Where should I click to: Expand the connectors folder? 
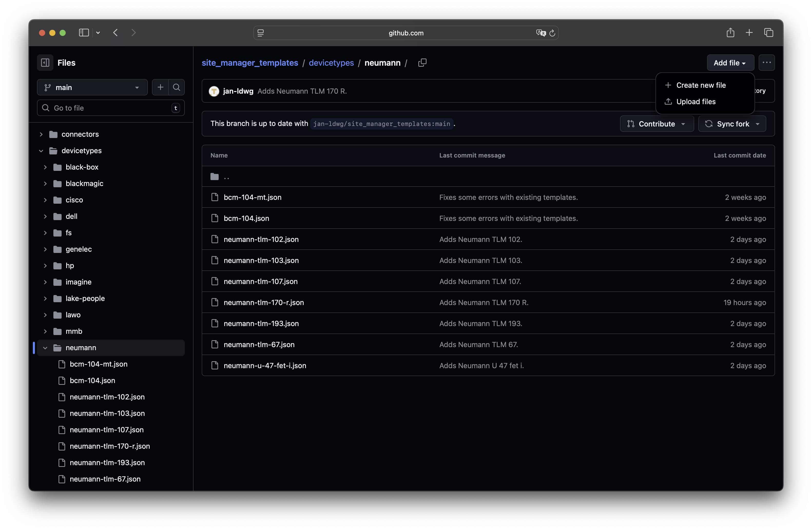point(41,134)
